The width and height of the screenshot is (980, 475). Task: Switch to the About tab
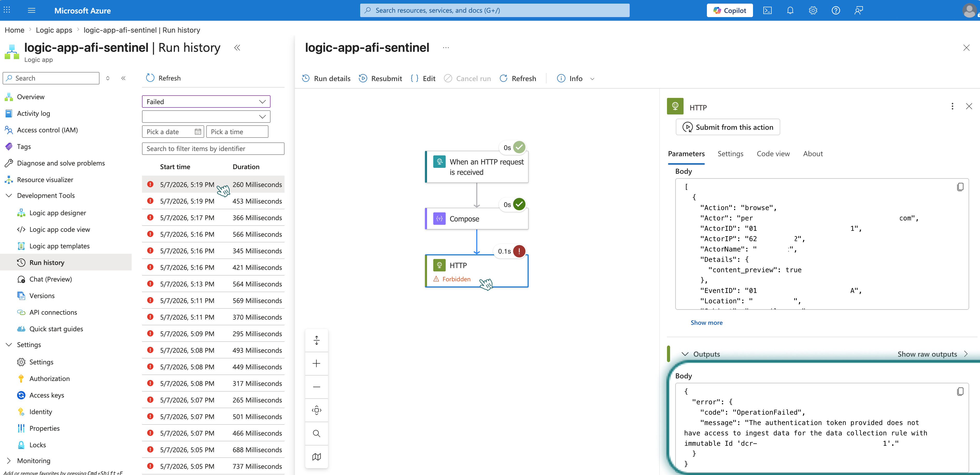tap(813, 154)
